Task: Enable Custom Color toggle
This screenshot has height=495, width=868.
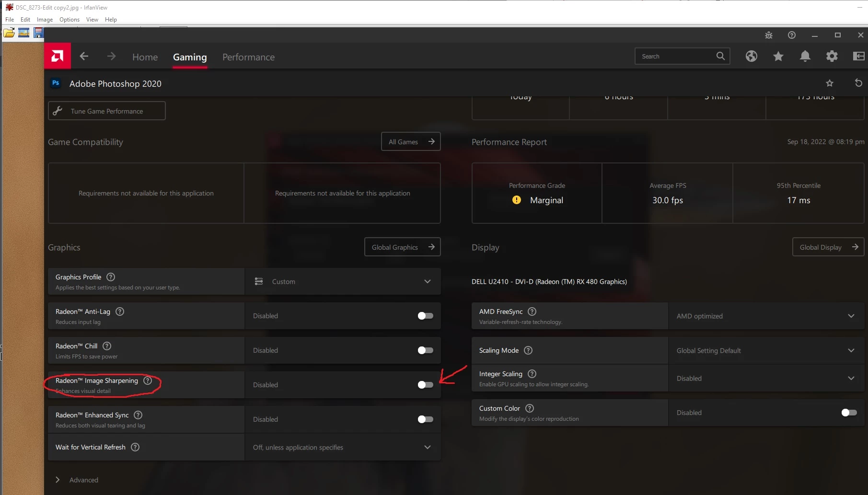Action: [x=849, y=413]
